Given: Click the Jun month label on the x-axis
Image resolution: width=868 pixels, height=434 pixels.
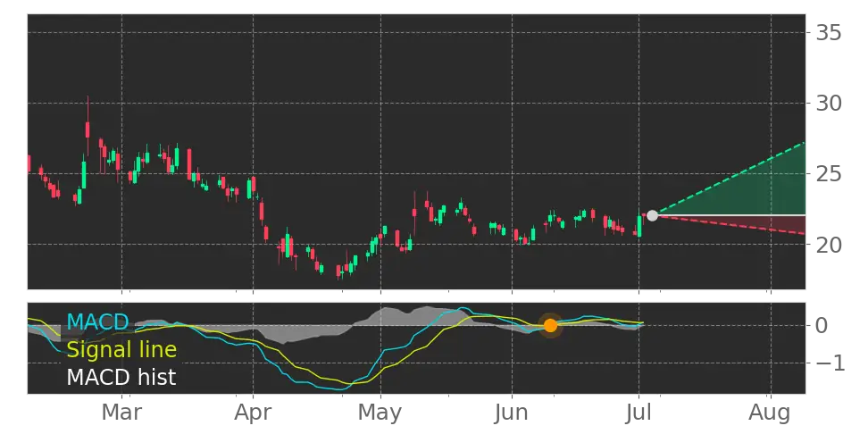Looking at the screenshot, I should (512, 413).
